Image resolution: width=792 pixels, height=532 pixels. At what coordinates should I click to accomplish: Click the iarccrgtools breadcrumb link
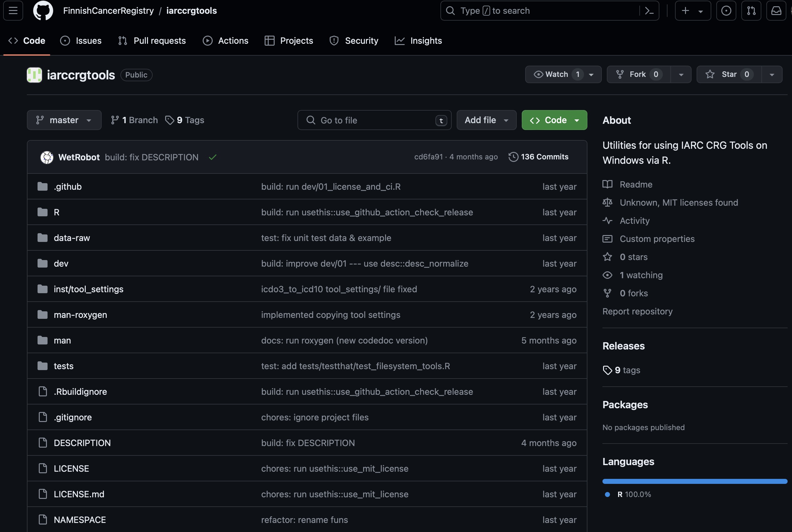pos(191,11)
